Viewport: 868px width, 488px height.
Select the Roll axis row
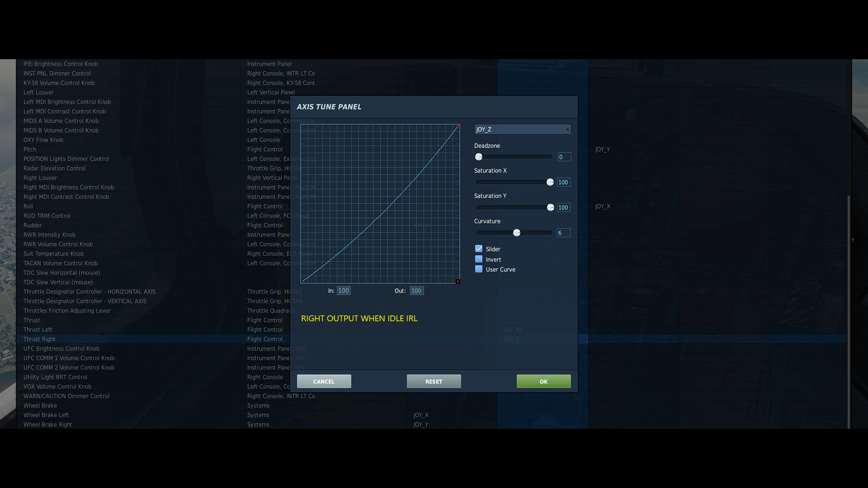(431, 206)
